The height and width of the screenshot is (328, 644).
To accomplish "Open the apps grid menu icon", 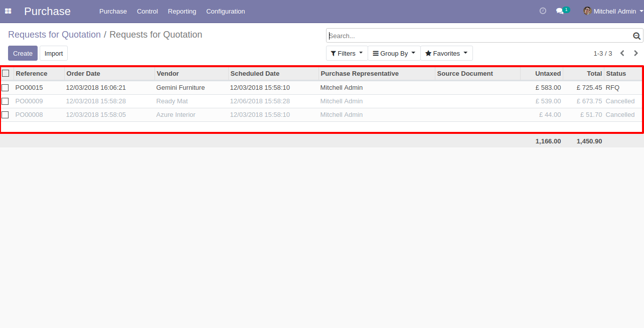I will pos(8,11).
